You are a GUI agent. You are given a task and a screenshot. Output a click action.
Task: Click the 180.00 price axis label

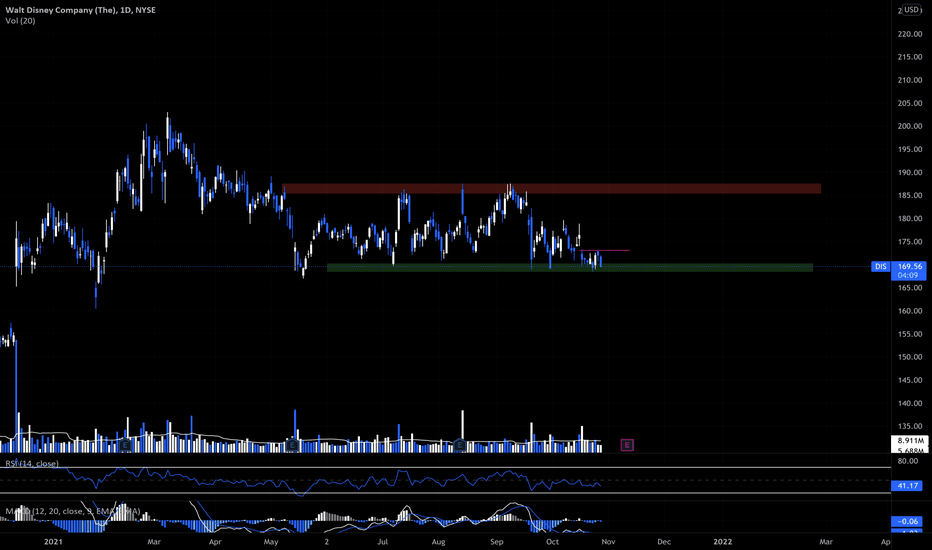tap(910, 219)
